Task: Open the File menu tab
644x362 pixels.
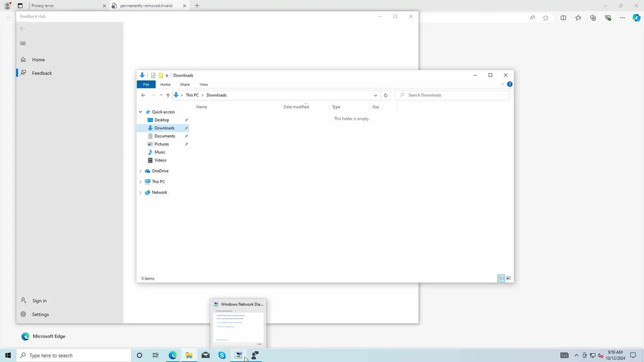Action: click(x=146, y=84)
